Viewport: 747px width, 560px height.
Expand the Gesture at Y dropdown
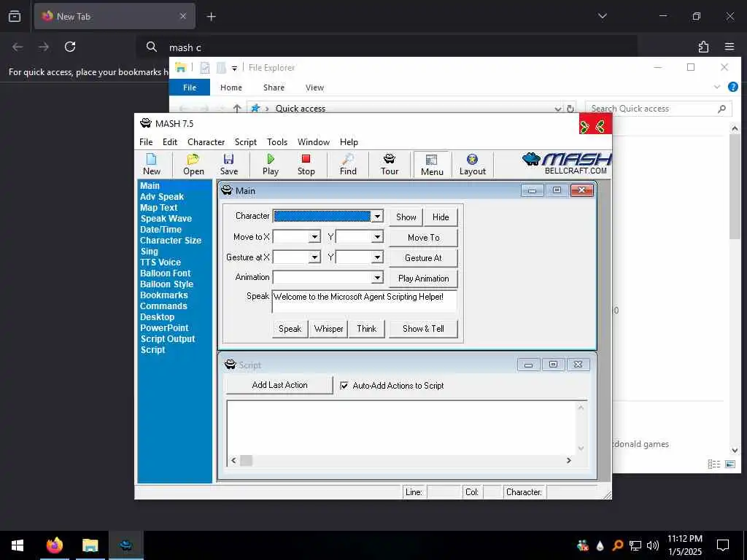(x=377, y=257)
